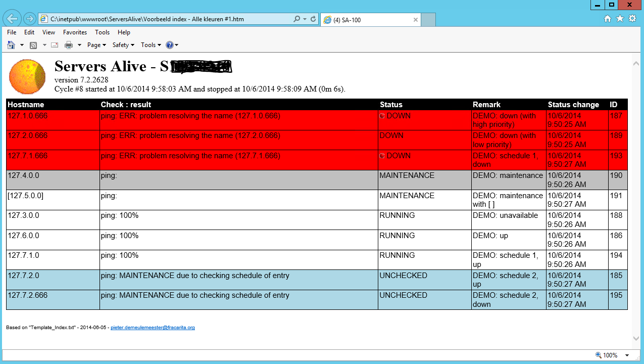
Task: Refresh the page with the reload icon
Action: [313, 19]
